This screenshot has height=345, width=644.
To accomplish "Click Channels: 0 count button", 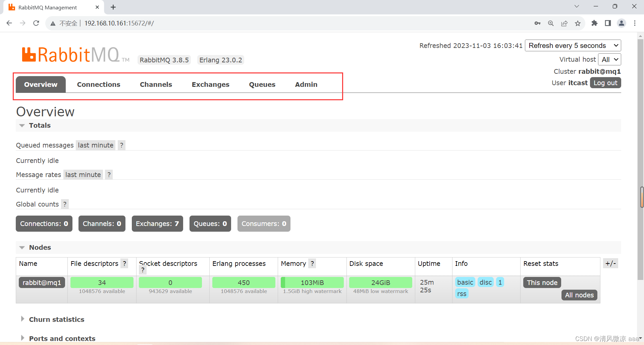I will tap(102, 224).
